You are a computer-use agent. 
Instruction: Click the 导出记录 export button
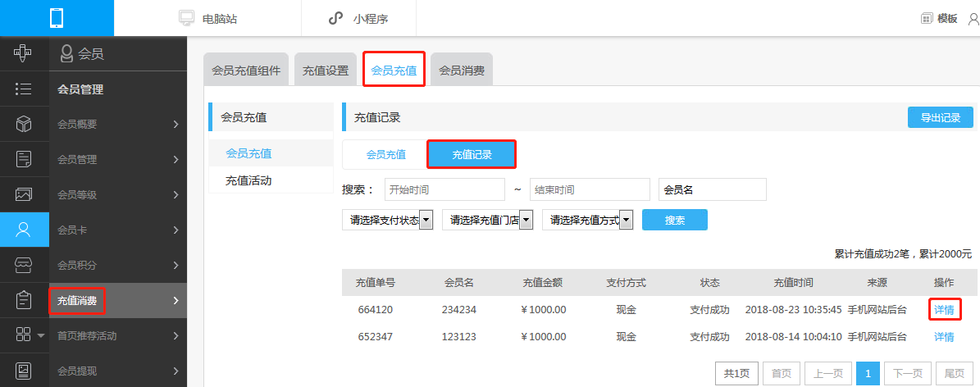tap(941, 117)
